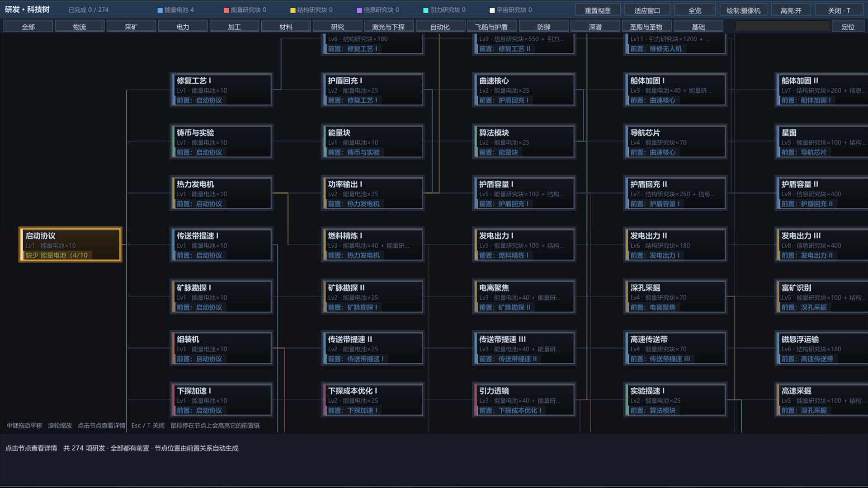Screen dimensions: 868x488
Task: Select the 燃料精炼 I node
Action: pos(373,244)
